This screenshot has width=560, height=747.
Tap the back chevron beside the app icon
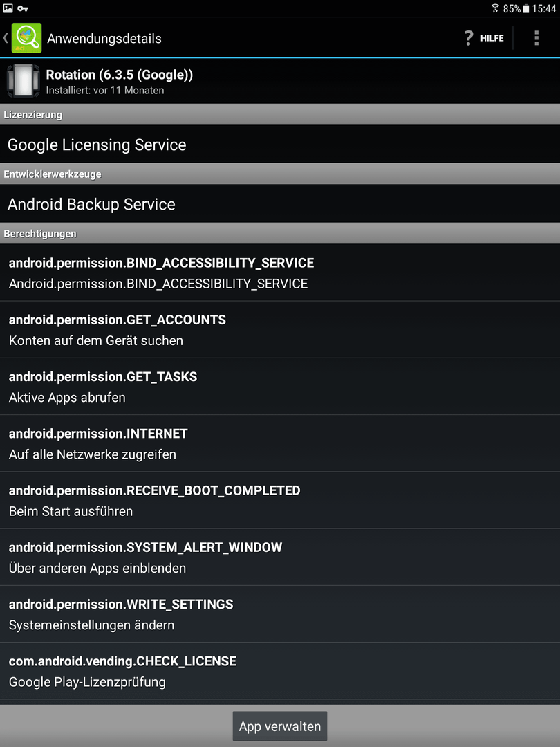pos(6,38)
